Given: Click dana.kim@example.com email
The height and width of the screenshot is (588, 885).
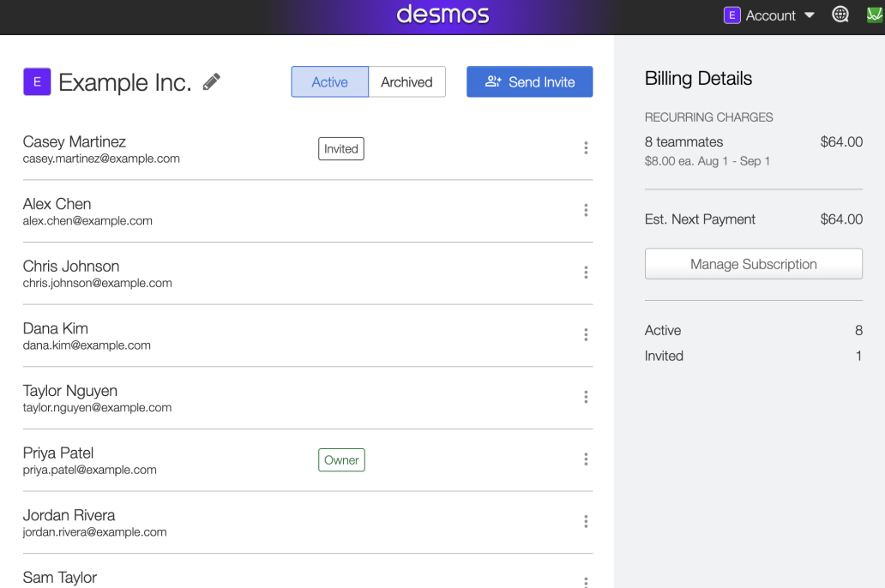Looking at the screenshot, I should [87, 345].
